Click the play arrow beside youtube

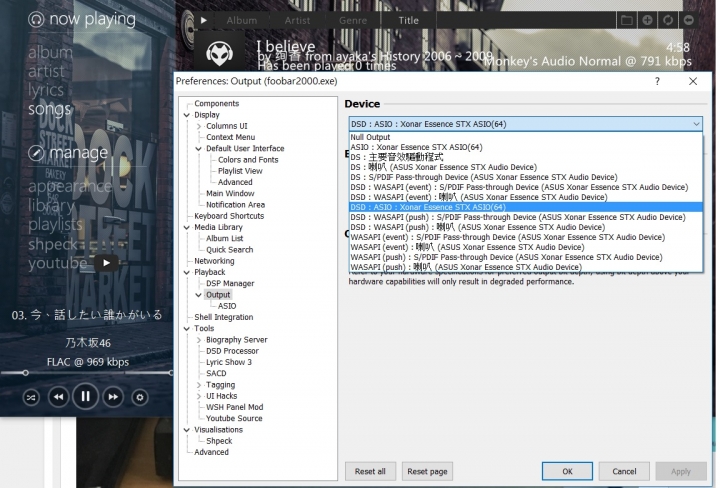(107, 263)
